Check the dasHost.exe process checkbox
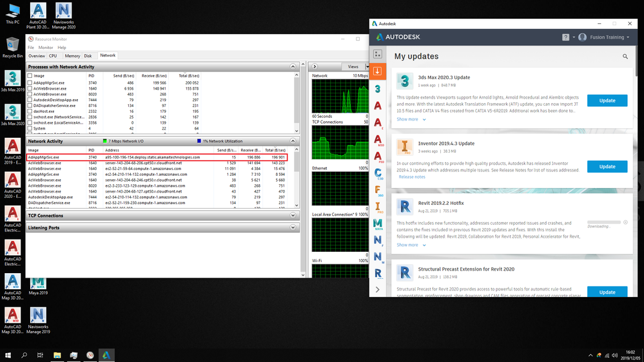The height and width of the screenshot is (362, 644). 30,111
